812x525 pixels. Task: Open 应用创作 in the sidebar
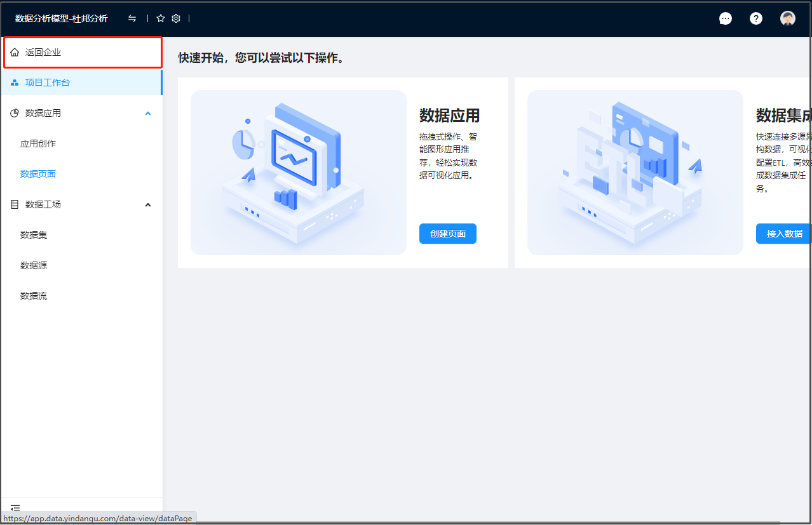click(38, 143)
